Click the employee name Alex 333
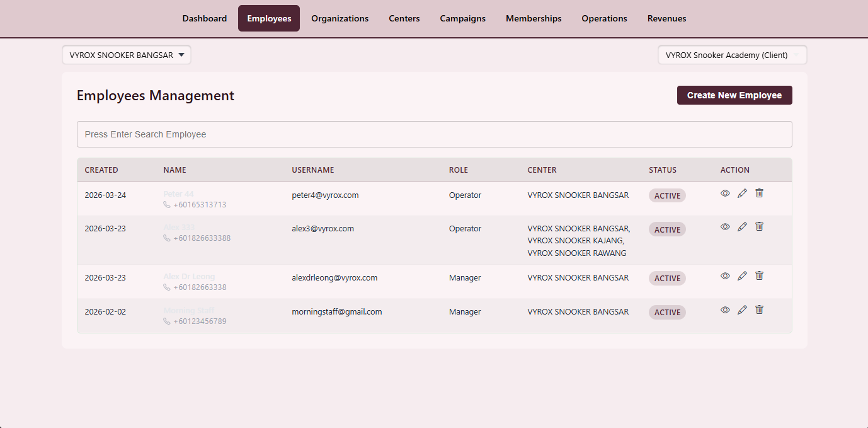 179,227
